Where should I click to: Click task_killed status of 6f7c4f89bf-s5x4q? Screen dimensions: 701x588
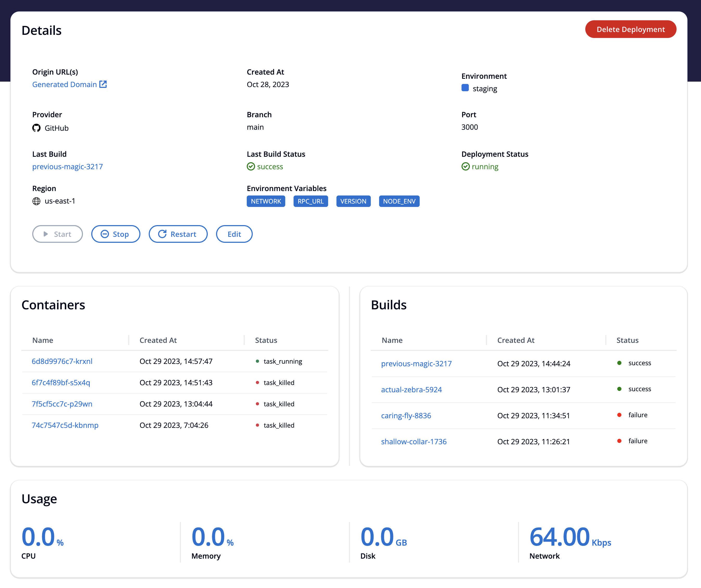click(x=279, y=383)
